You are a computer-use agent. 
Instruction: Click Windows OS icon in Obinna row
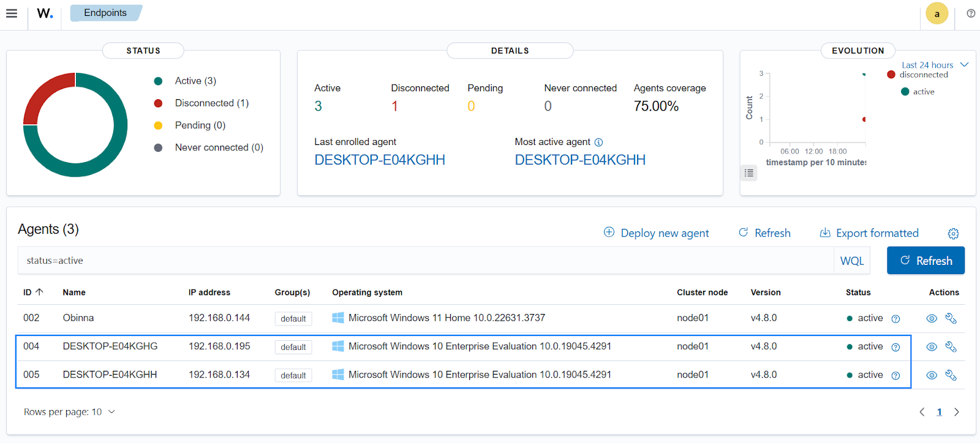(337, 318)
